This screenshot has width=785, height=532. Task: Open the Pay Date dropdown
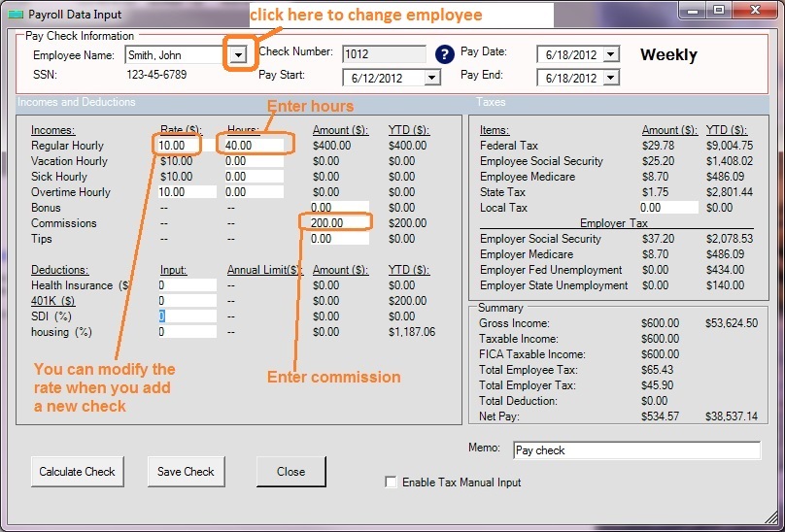pos(610,54)
